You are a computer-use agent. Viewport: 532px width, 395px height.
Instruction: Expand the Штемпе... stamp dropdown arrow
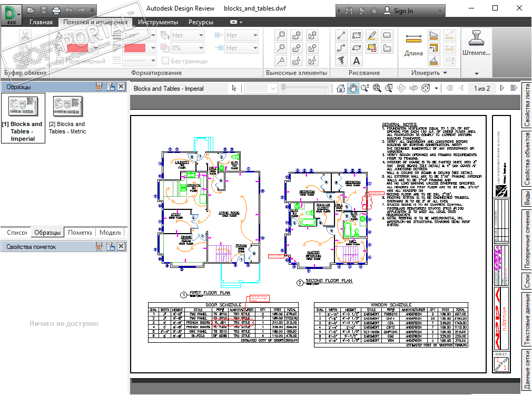click(x=476, y=73)
